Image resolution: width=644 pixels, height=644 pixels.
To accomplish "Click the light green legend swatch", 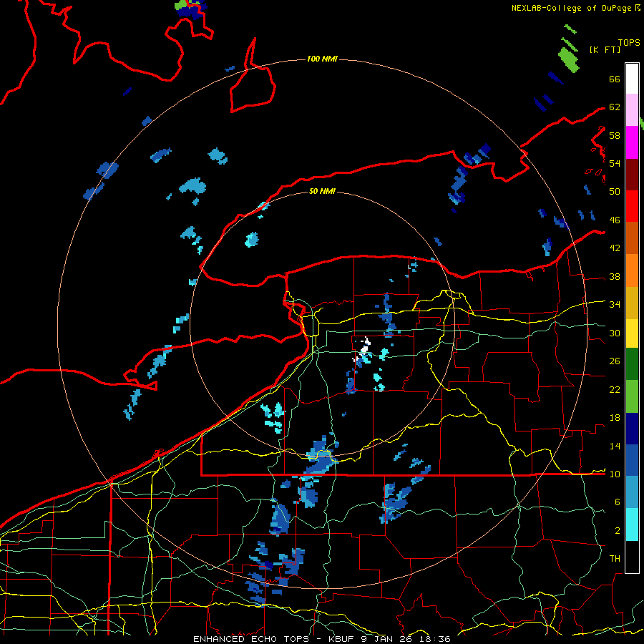I will coord(632,396).
